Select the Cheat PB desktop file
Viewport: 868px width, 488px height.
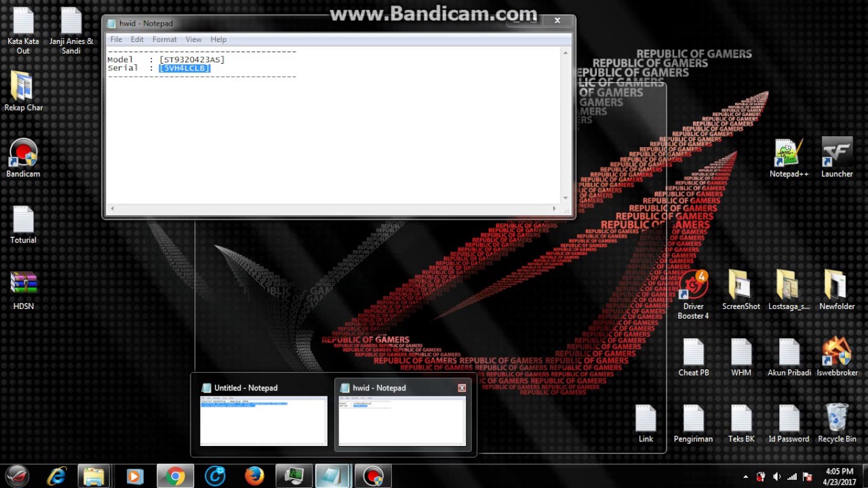(693, 357)
